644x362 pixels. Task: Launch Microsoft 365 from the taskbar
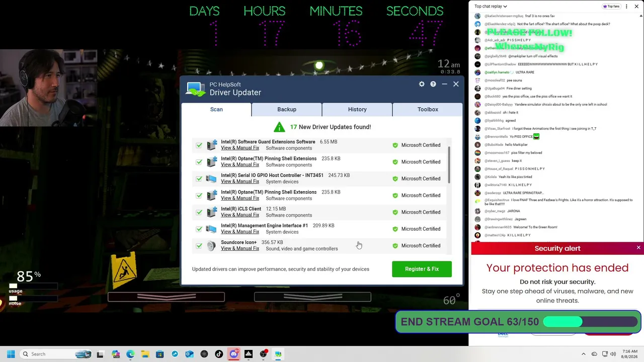[x=116, y=354]
